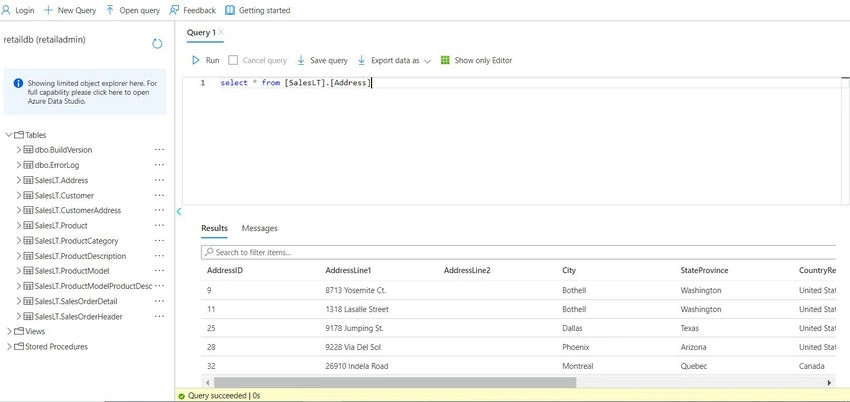Expand the SalesLT.Product table node
This screenshot has height=402, width=850.
click(x=19, y=225)
